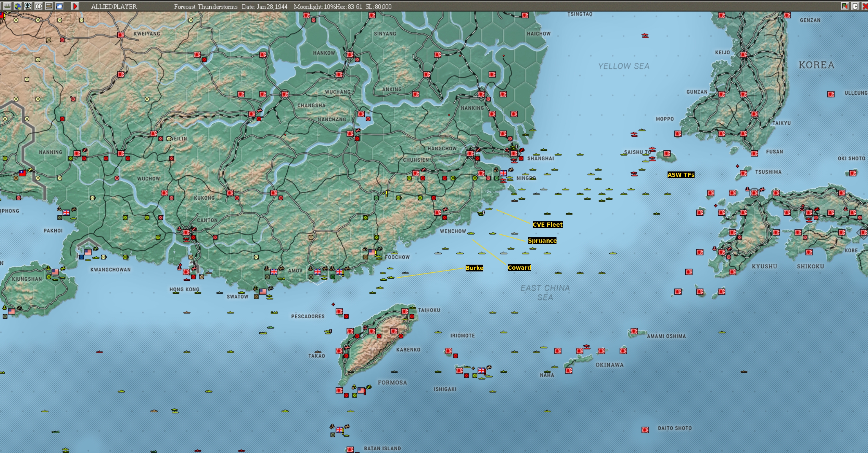Select the British flag base at Pakhoi
The image size is (868, 453).
(67, 212)
